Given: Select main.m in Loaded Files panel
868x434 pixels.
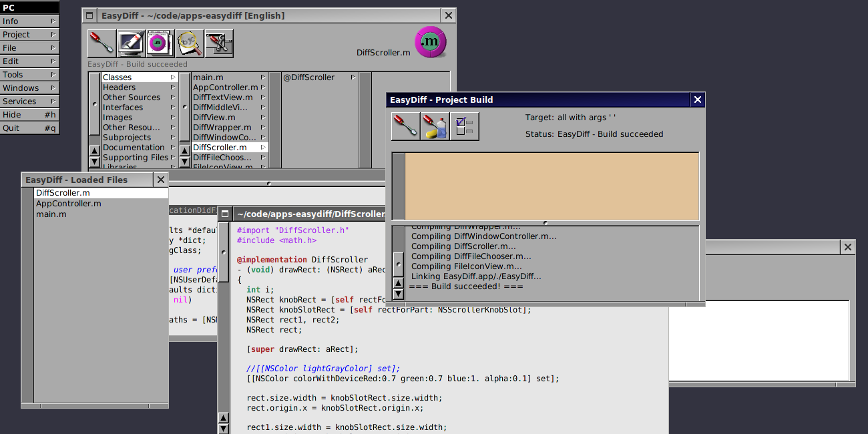Looking at the screenshot, I should 51,214.
